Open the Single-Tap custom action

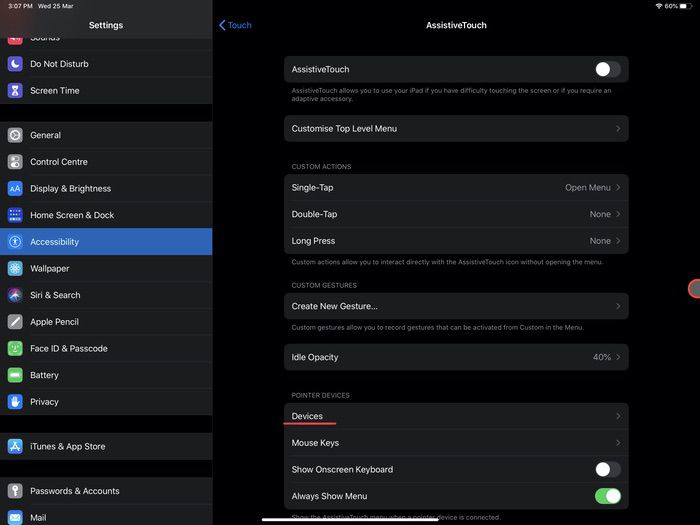[456, 188]
